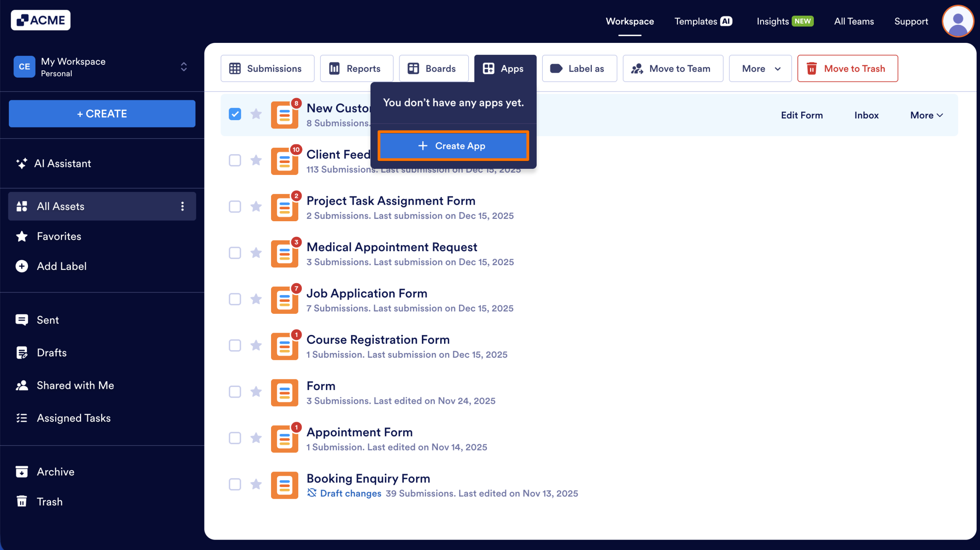Screen dimensions: 980x550
Task: Click the AI Assistant sparkle icon
Action: (x=21, y=163)
